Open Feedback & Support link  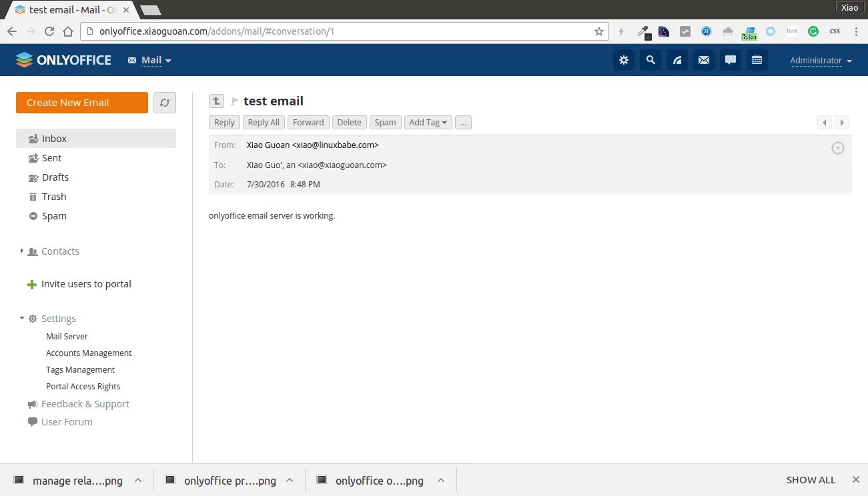click(78, 404)
